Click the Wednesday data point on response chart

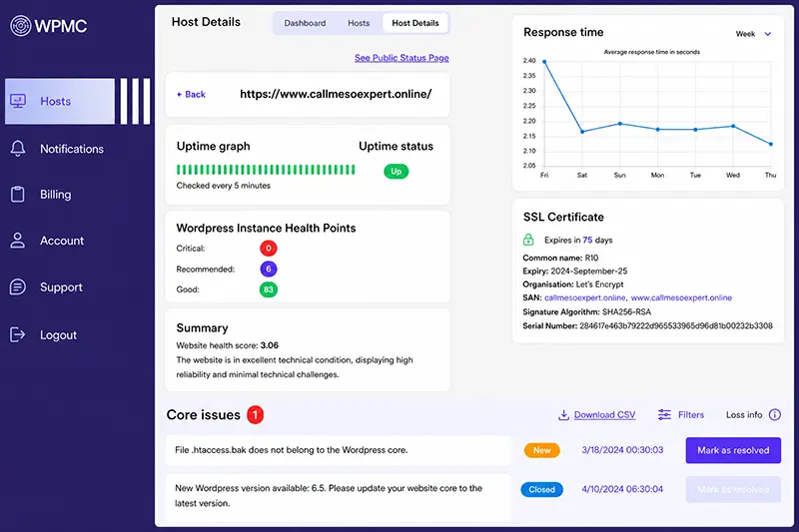[733, 126]
